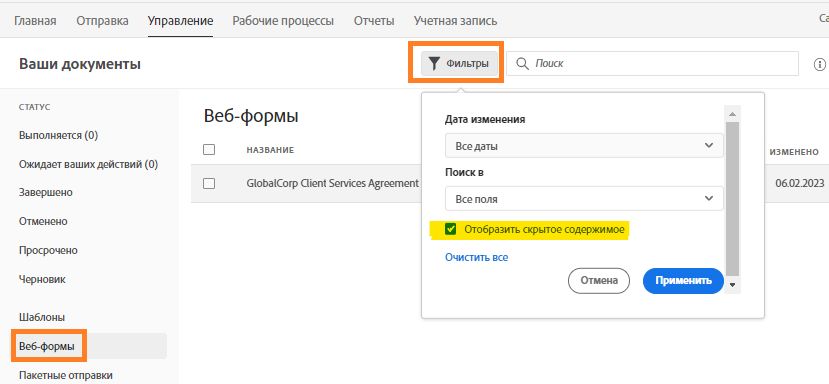This screenshot has height=384, width=829.
Task: Select the Отменено status
Action: (43, 221)
